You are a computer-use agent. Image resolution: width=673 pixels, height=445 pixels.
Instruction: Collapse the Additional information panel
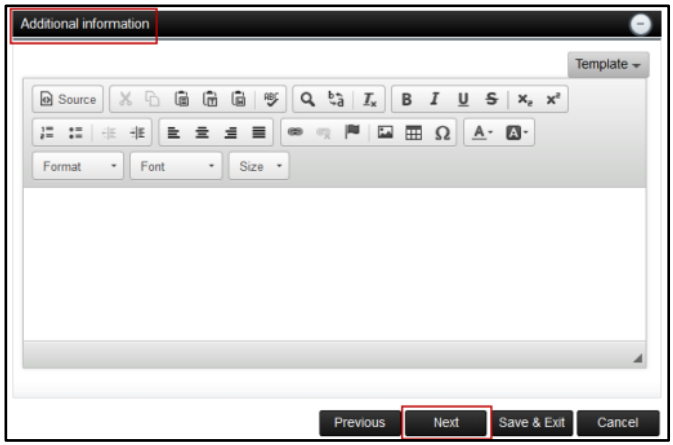(640, 24)
